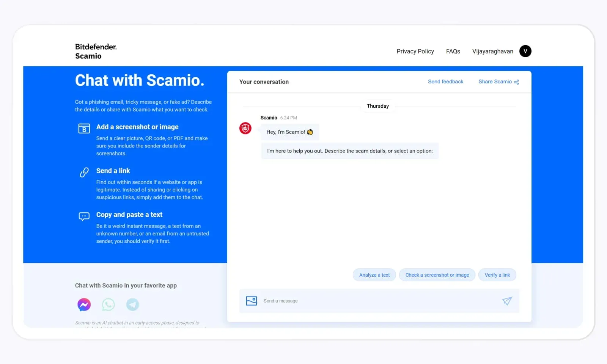Click the screenshot or image feature icon

point(84,129)
